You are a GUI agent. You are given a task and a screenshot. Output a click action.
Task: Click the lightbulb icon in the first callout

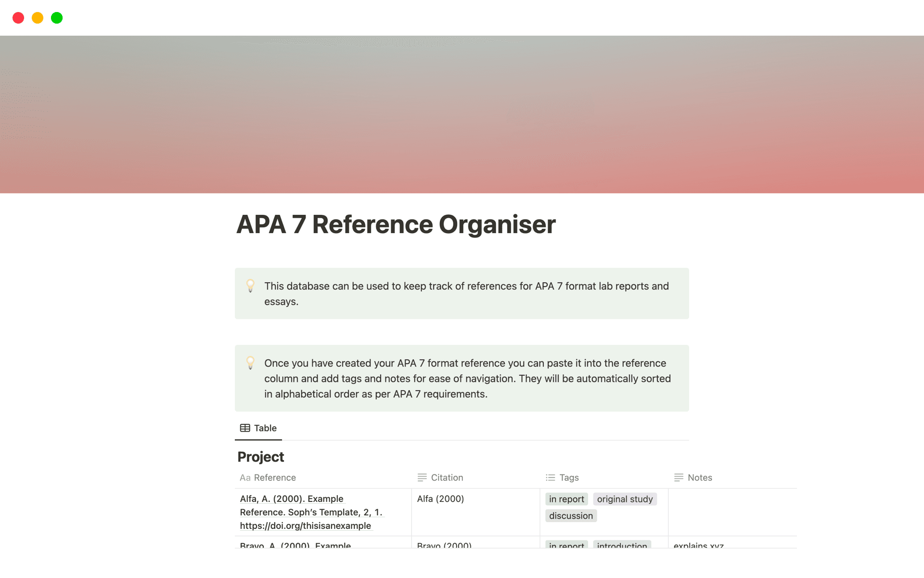251,286
